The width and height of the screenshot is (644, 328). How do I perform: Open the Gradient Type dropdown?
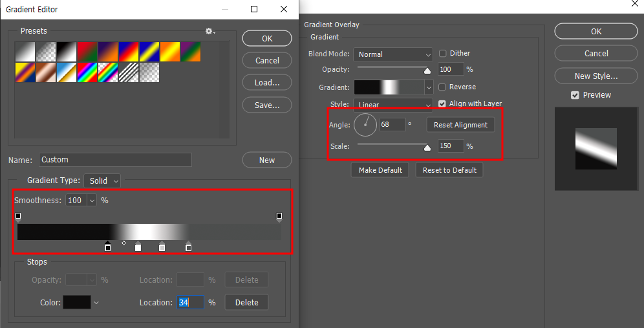102,181
